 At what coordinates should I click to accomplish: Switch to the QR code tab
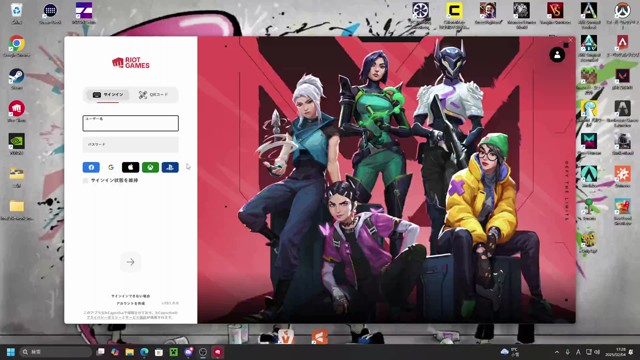tap(153, 95)
